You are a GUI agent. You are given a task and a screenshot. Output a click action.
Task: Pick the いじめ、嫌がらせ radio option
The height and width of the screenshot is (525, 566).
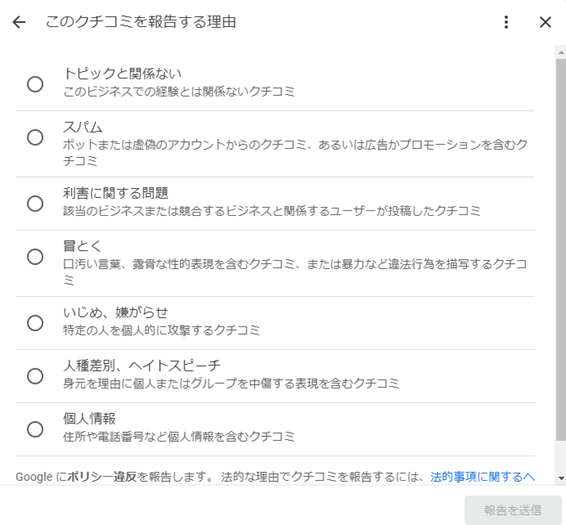tap(35, 323)
